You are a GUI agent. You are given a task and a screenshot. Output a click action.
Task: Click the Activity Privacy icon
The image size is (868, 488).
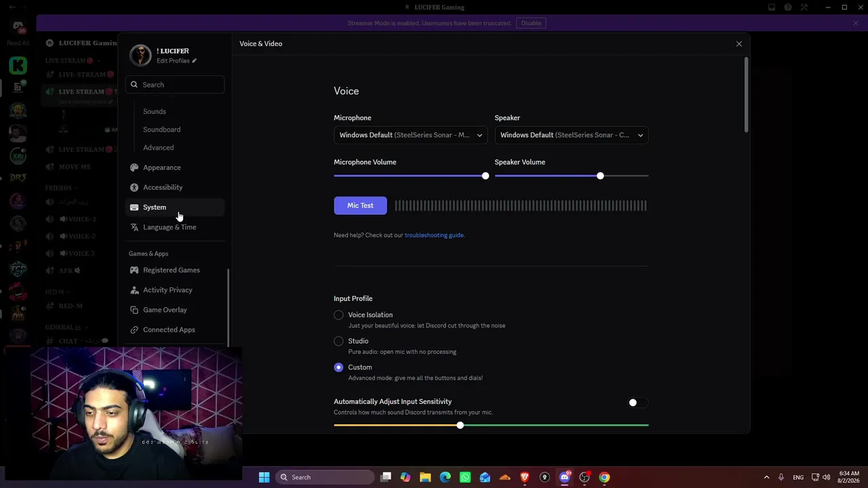point(134,290)
